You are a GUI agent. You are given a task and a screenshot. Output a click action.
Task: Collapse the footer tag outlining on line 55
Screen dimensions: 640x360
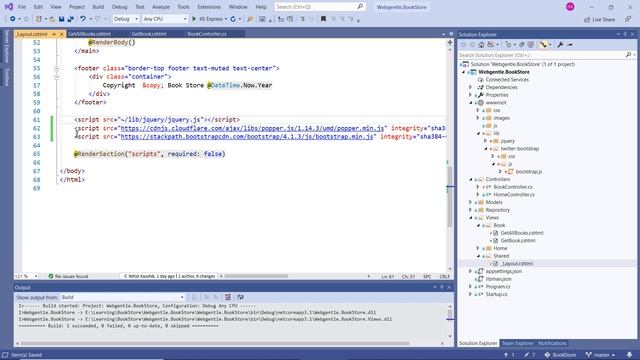56,68
